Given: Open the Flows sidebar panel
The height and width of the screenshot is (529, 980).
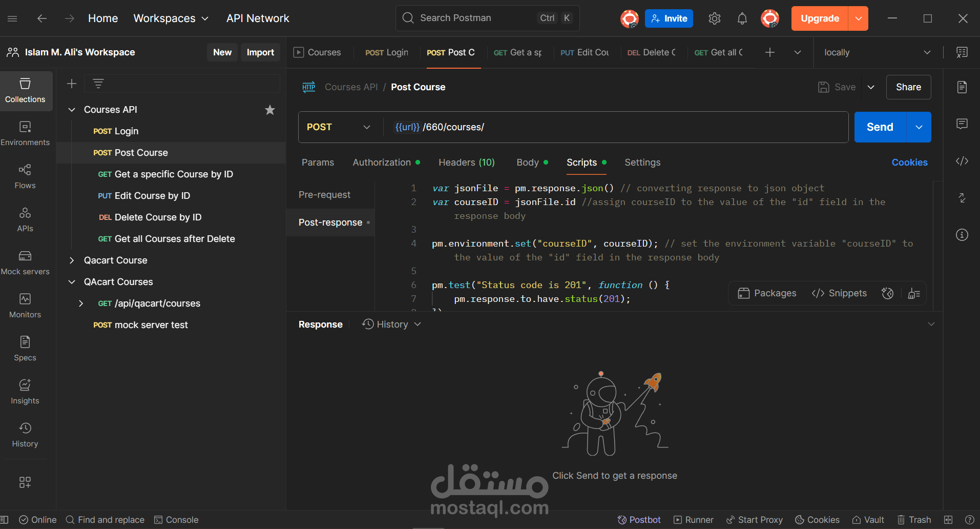Looking at the screenshot, I should (25, 177).
